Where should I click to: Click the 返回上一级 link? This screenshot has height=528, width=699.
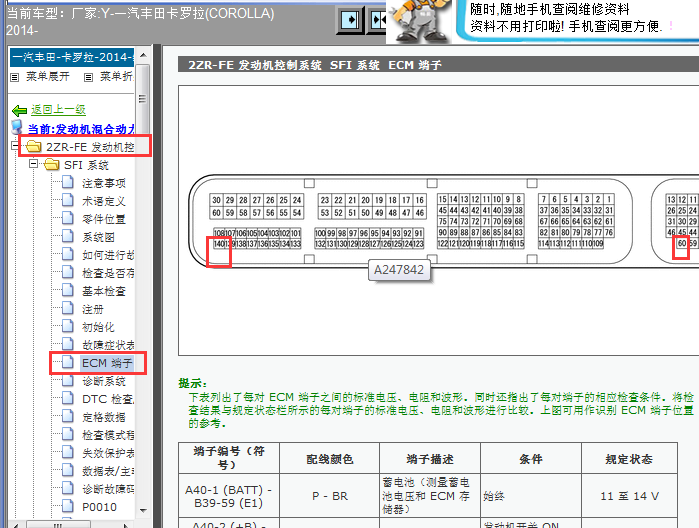pos(58,109)
